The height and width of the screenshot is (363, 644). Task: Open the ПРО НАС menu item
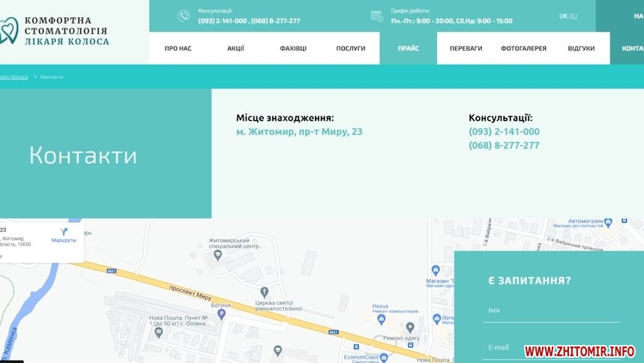tap(178, 49)
